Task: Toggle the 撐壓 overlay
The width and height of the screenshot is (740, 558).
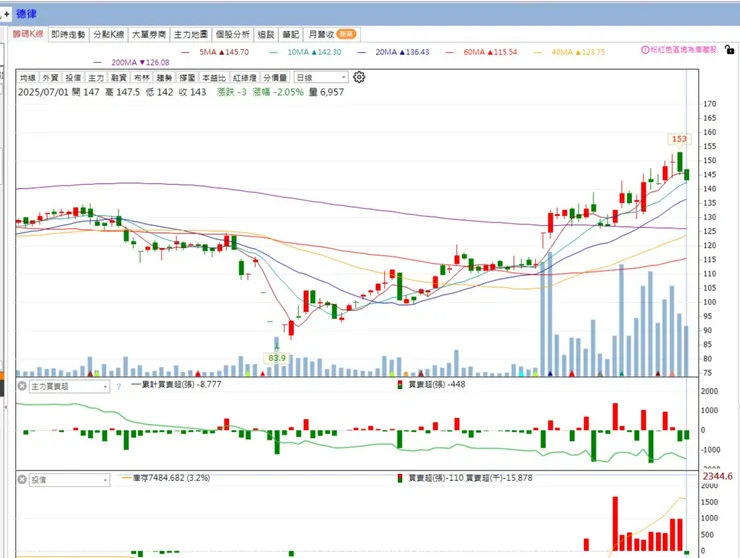Action: (x=187, y=77)
